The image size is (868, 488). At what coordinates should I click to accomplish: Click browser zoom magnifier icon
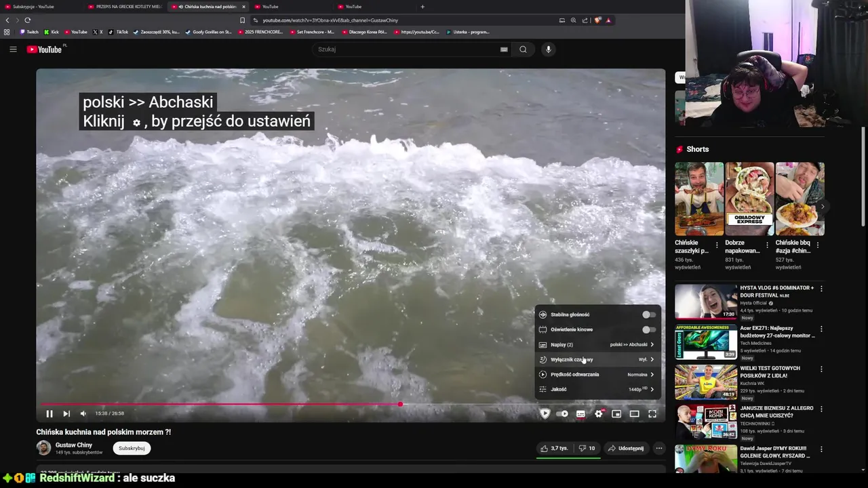(574, 20)
